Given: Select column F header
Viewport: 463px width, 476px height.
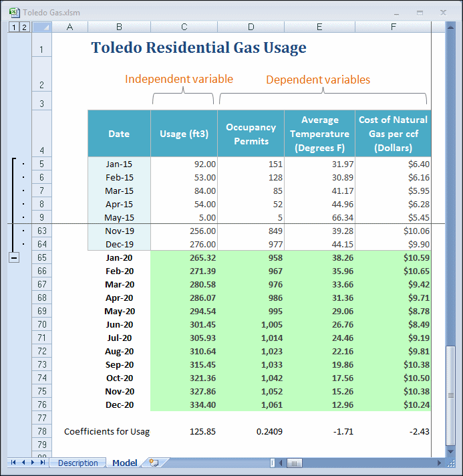Looking at the screenshot, I should [x=394, y=27].
